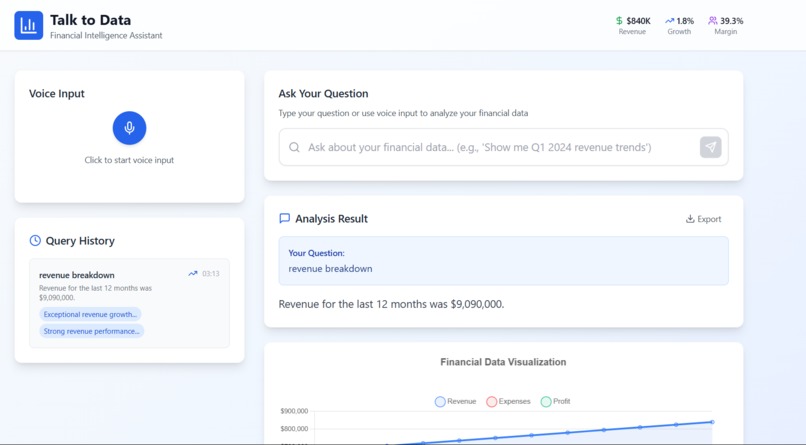This screenshot has width=806, height=445.
Task: Export the analysis result
Action: click(703, 219)
